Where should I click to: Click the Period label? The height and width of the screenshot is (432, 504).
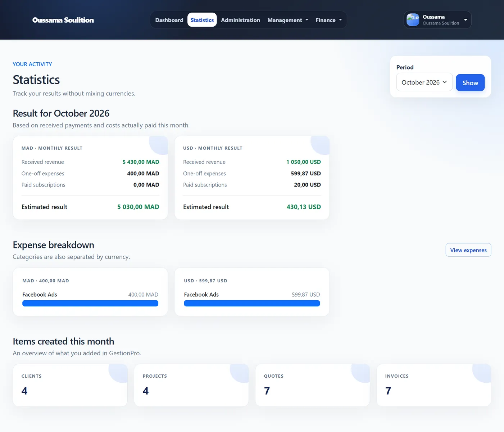pos(405,67)
